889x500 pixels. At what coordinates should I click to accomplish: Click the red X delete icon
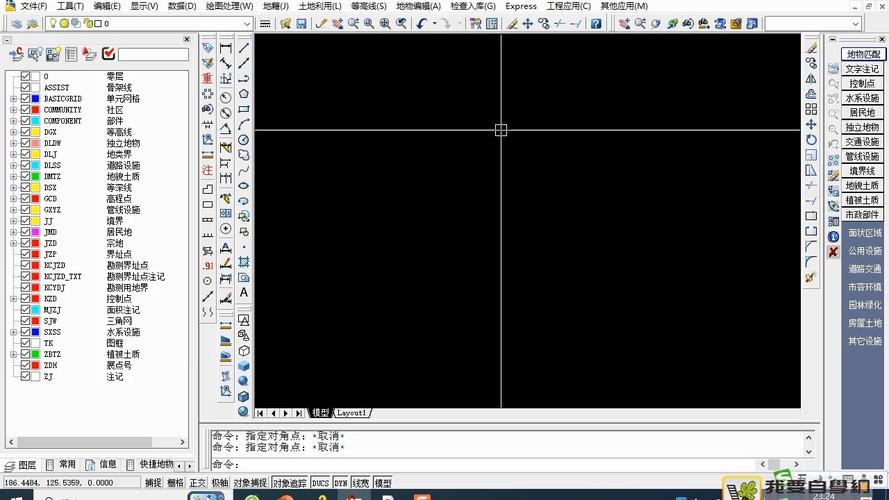click(833, 252)
